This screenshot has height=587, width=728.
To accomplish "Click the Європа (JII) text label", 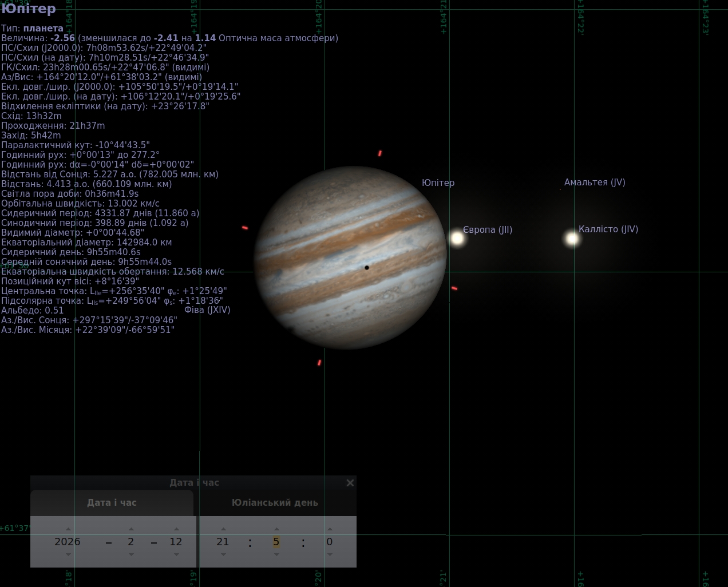I will click(x=488, y=230).
